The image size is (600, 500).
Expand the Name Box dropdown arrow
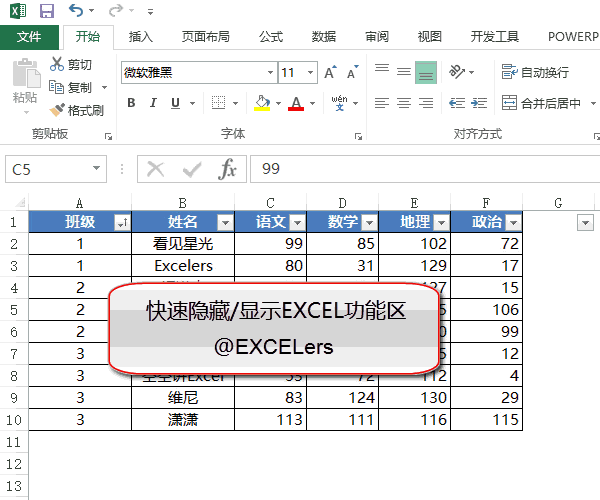(x=97, y=169)
